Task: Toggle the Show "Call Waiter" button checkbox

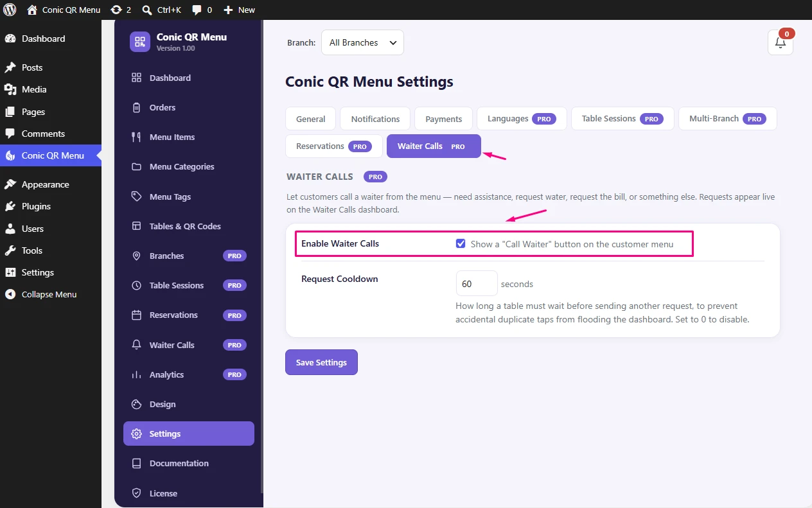Action: (461, 243)
